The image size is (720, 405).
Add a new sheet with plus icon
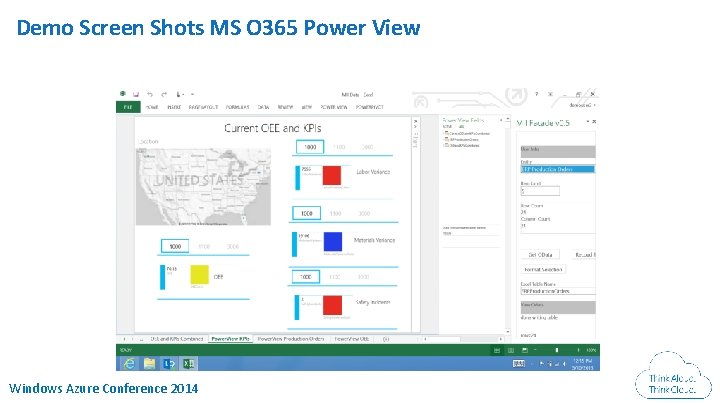click(386, 339)
